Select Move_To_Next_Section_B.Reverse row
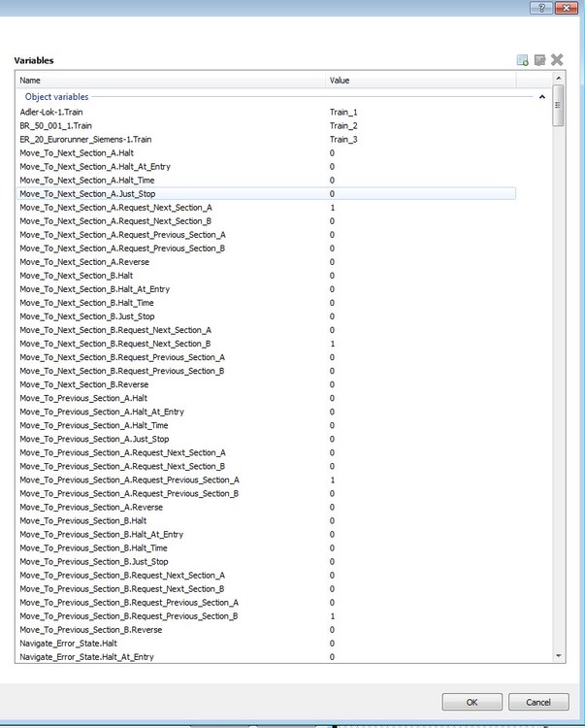The height and width of the screenshot is (728, 585). coord(266,384)
